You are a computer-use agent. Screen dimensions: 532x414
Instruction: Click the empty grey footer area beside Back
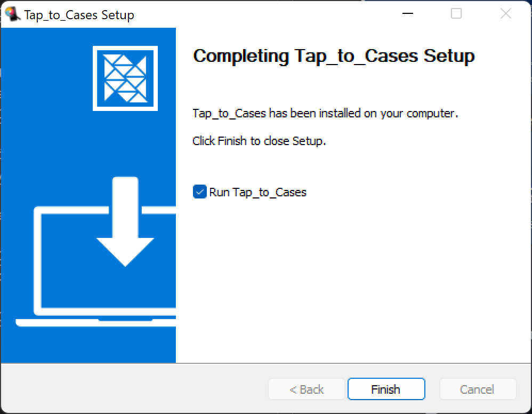coord(133,389)
